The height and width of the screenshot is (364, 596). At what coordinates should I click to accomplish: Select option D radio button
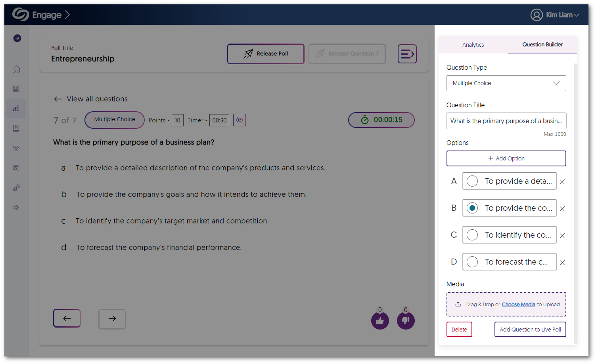coord(472,262)
